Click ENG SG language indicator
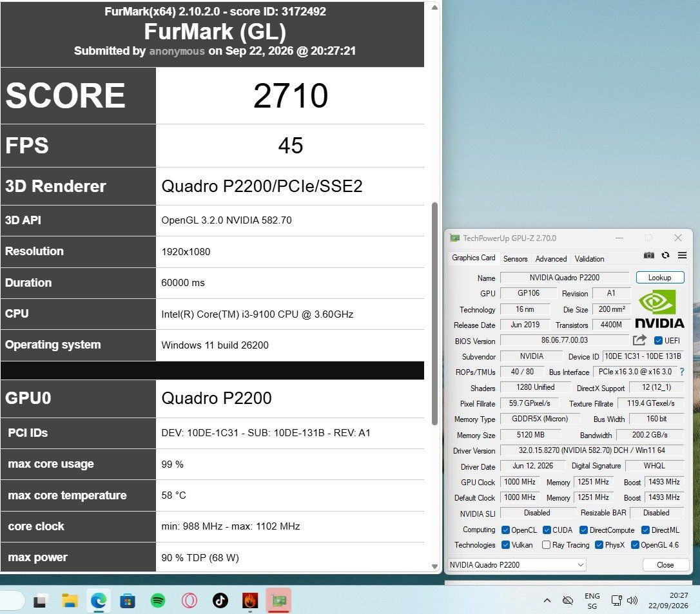The image size is (700, 614). (x=592, y=600)
